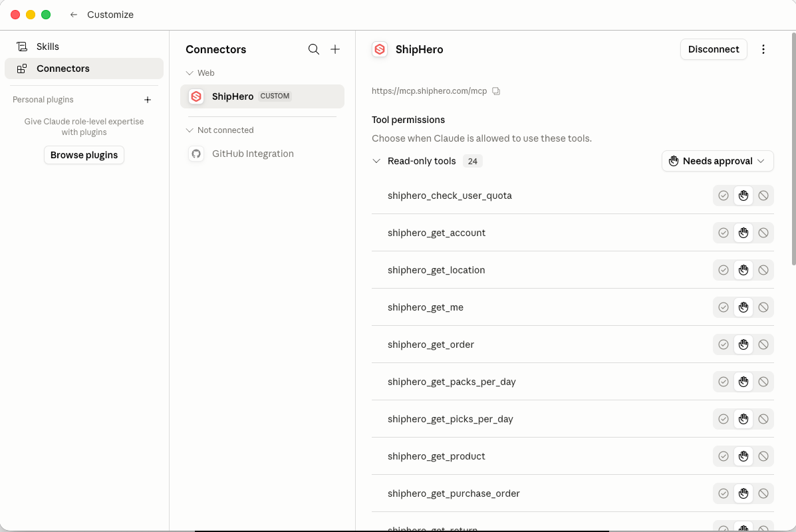Block shiphero_get_packs_per_day tool
The height and width of the screenshot is (532, 796).
pos(763,382)
